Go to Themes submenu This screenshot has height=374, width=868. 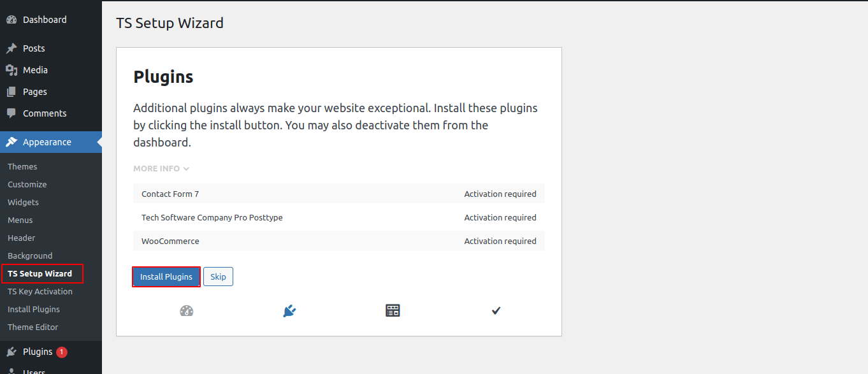(22, 166)
